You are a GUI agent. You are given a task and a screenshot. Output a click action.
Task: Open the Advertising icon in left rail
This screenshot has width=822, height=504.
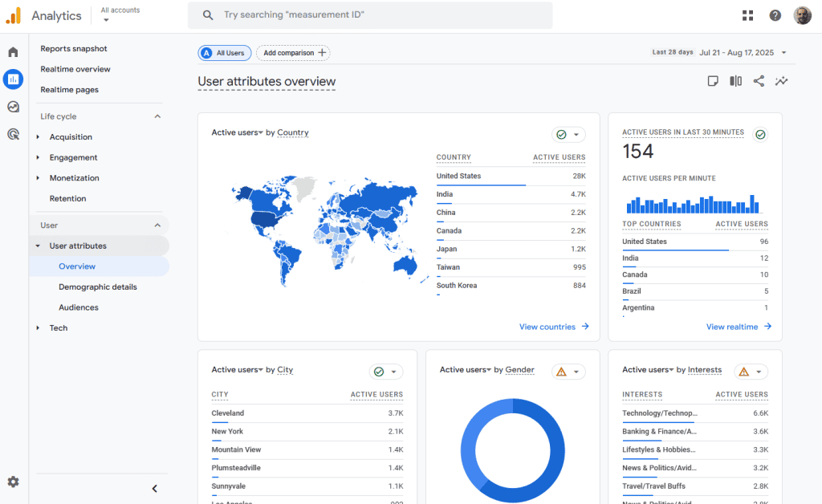click(13, 134)
